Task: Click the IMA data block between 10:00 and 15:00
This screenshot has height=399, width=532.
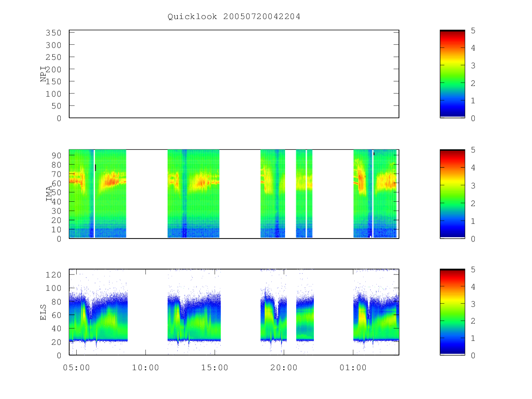Action: coord(193,194)
